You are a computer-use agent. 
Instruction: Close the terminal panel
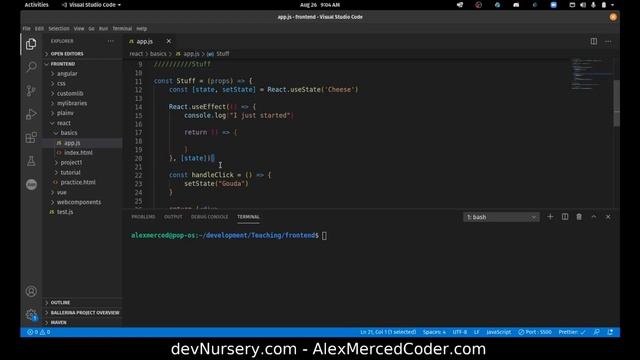tap(608, 217)
